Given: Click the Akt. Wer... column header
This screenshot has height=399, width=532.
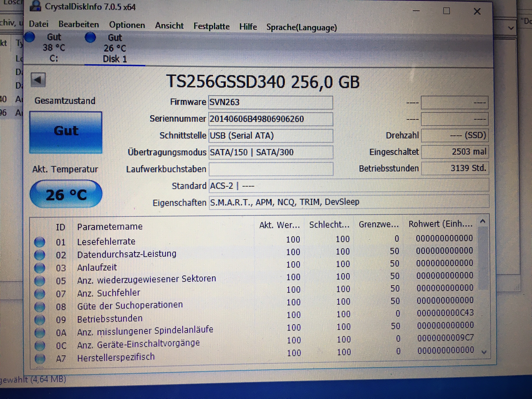Looking at the screenshot, I should click(279, 225).
